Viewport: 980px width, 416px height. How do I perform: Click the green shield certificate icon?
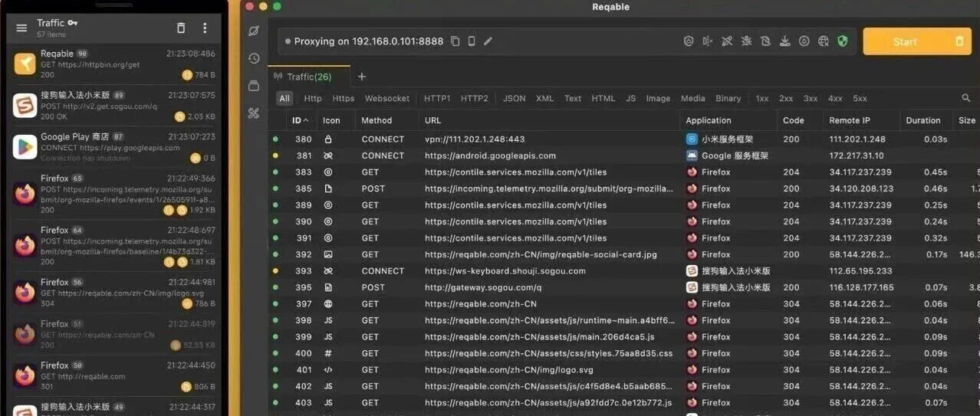tap(843, 41)
